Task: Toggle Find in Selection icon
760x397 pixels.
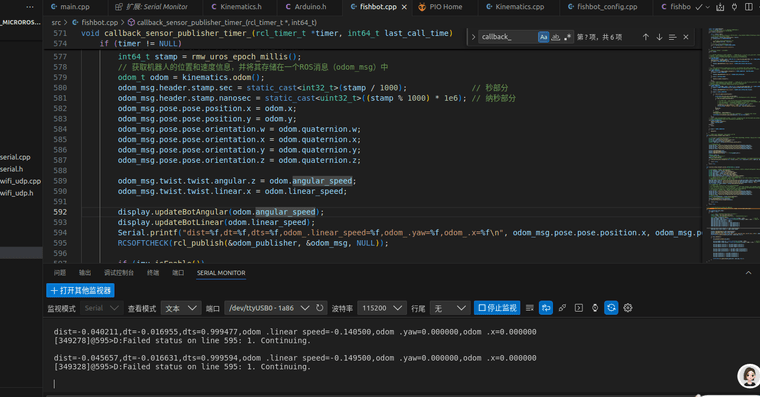Action: point(672,37)
